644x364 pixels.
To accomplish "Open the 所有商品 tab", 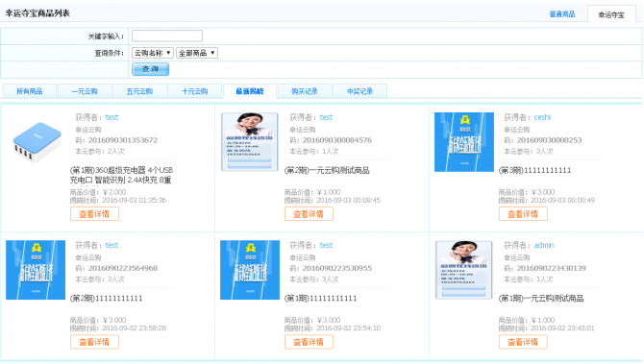I will (x=30, y=91).
